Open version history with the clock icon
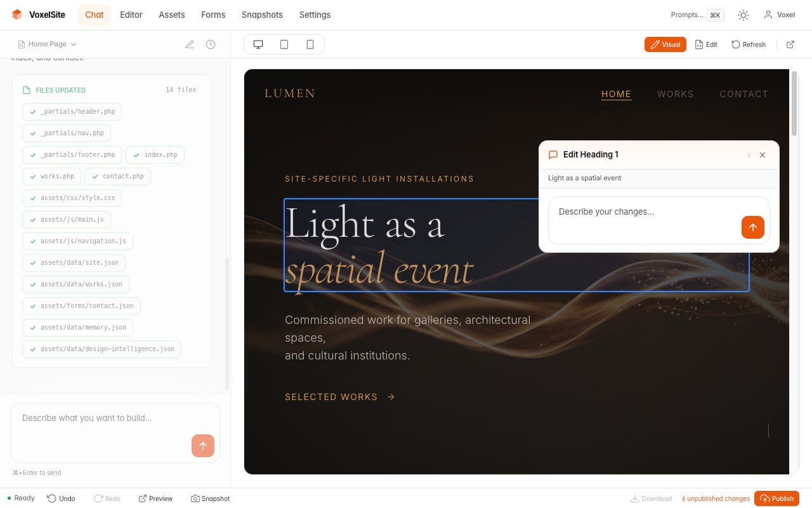812x508 pixels. pyautogui.click(x=211, y=44)
